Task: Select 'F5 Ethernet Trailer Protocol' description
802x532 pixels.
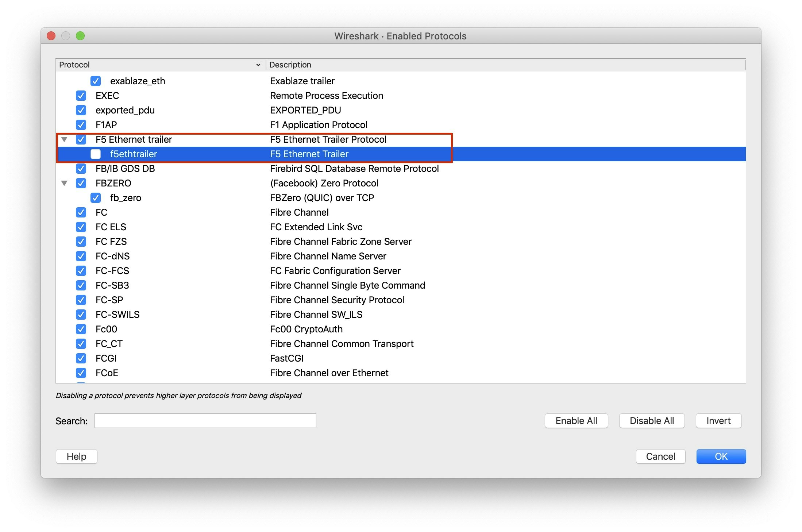Action: coord(328,139)
